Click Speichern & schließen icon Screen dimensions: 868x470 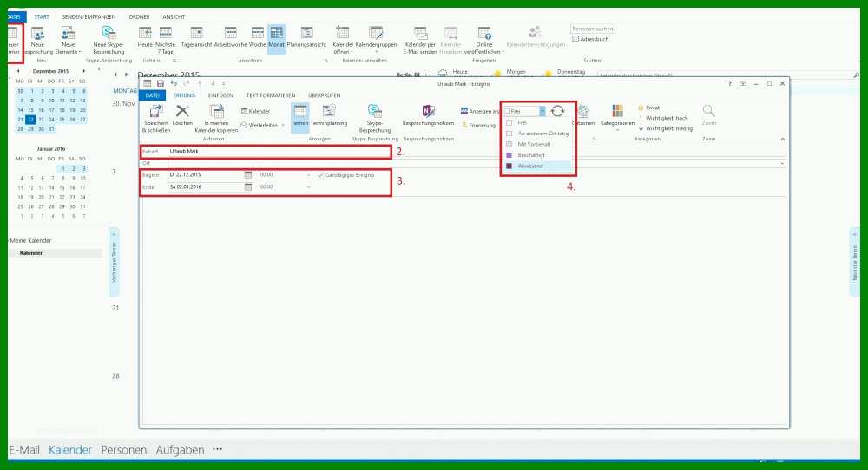pos(156,111)
